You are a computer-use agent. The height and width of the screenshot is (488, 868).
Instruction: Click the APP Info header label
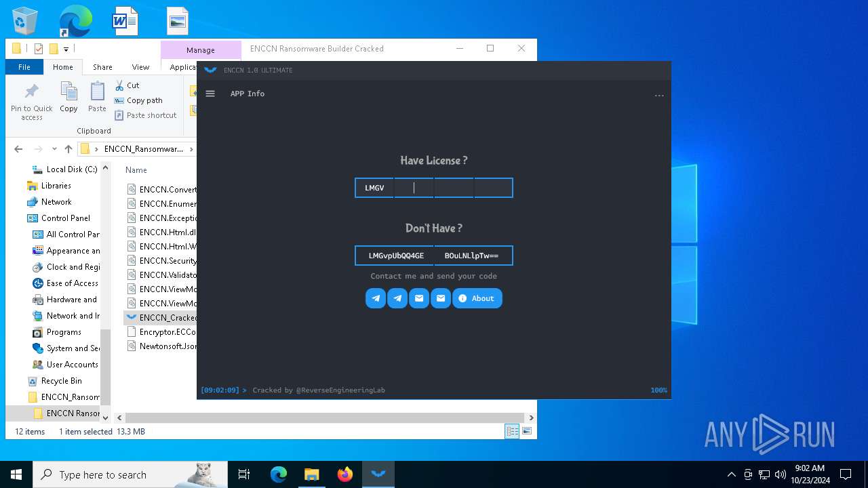[x=248, y=94]
